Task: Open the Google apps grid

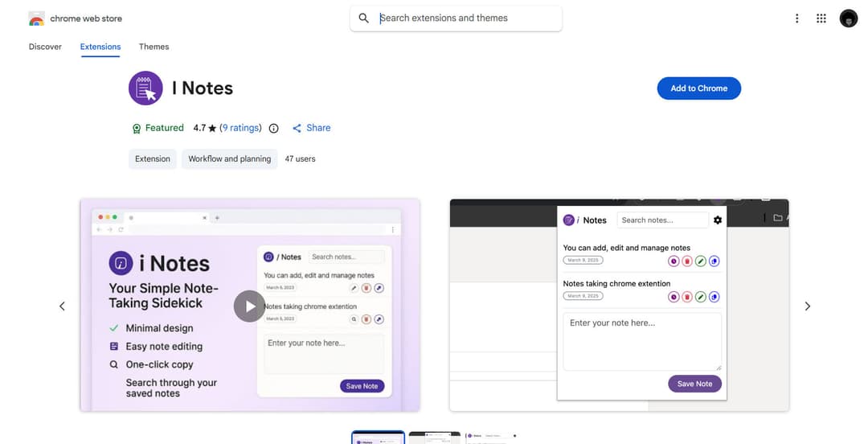Action: (821, 18)
